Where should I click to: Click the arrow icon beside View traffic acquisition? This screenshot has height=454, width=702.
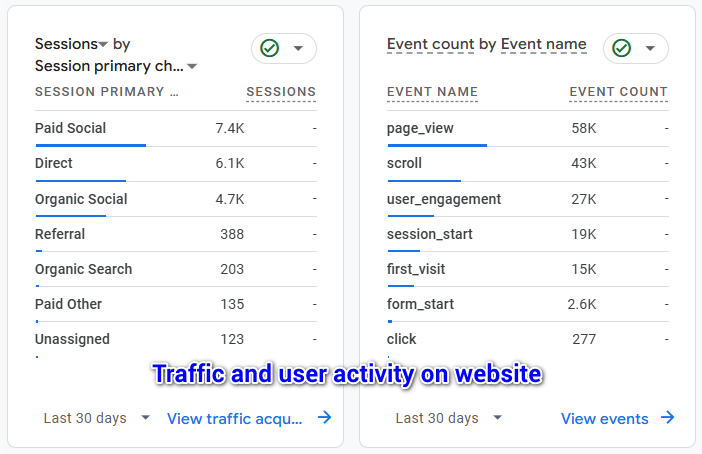click(324, 418)
